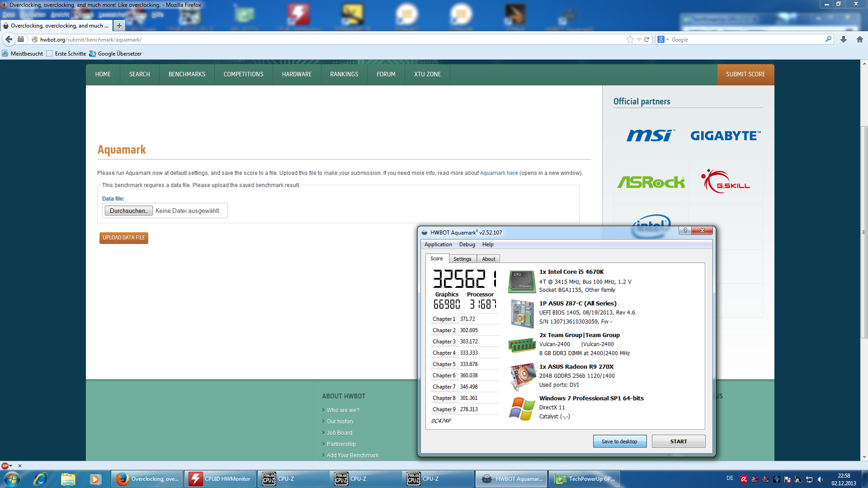Click the UPLOAD DATA FILE button
The width and height of the screenshot is (868, 488).
pyautogui.click(x=123, y=238)
